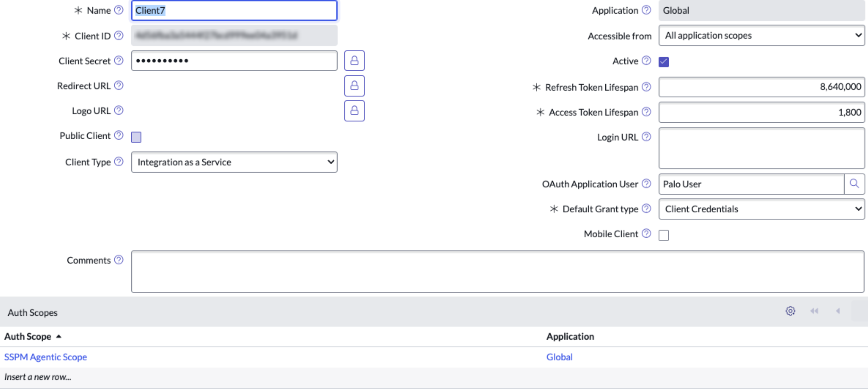The height and width of the screenshot is (389, 868).
Task: Open lookup for OAuth Application User
Action: [x=854, y=184]
